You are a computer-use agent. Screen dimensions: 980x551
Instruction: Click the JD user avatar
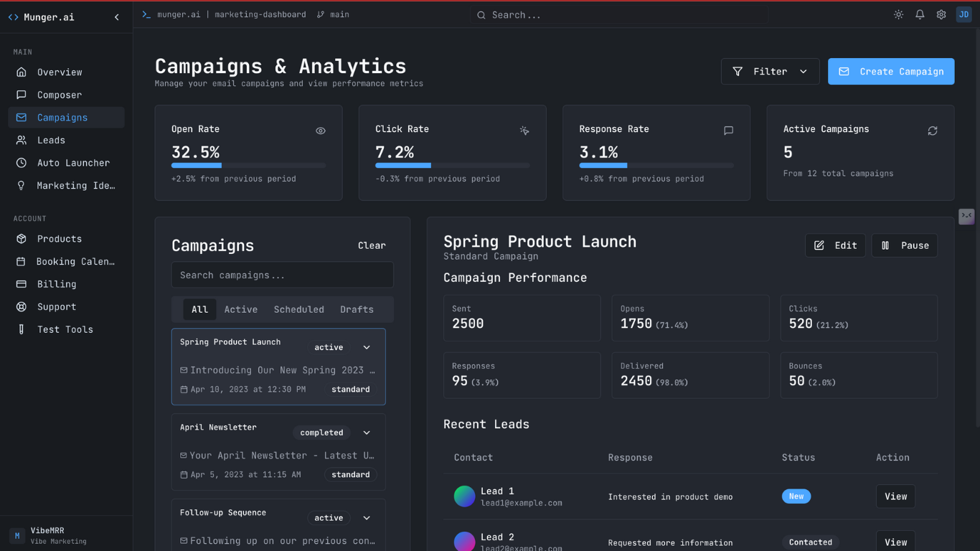point(963,14)
